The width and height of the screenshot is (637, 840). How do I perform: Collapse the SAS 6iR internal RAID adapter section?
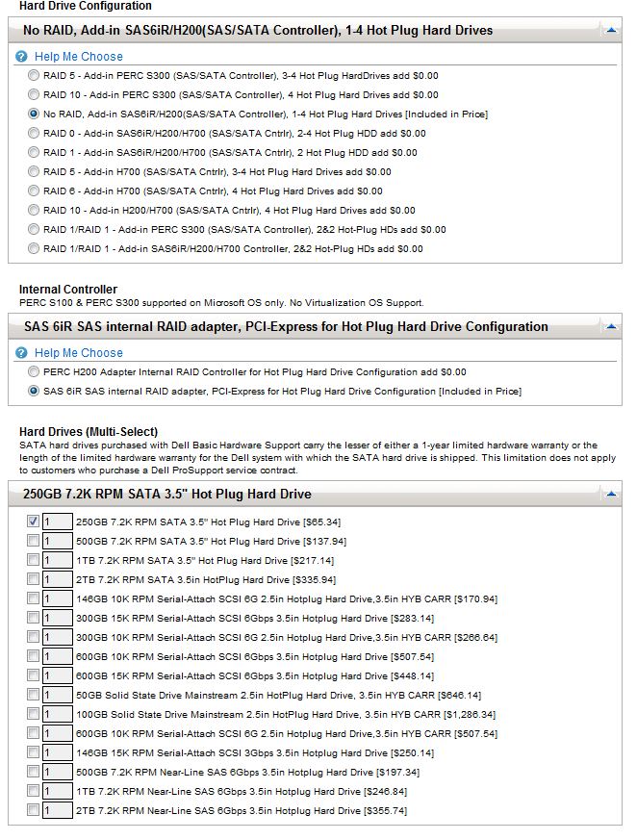point(611,327)
